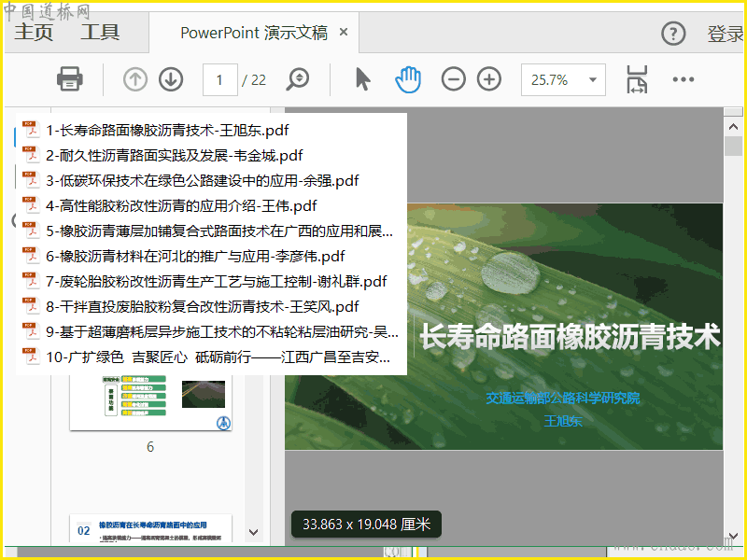This screenshot has width=747, height=560.
Task: Go to next page with down arrow
Action: tap(171, 79)
